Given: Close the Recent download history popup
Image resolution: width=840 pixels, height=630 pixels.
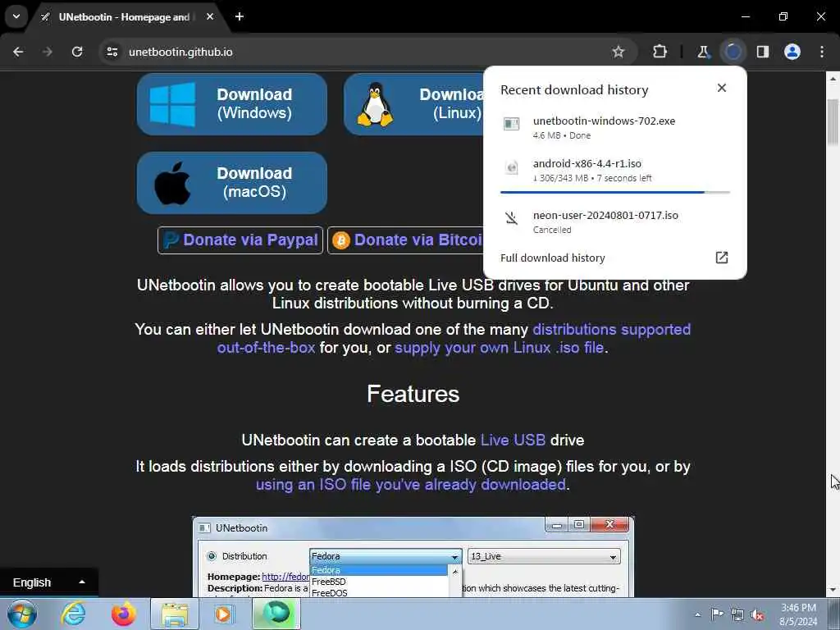Looking at the screenshot, I should [722, 88].
